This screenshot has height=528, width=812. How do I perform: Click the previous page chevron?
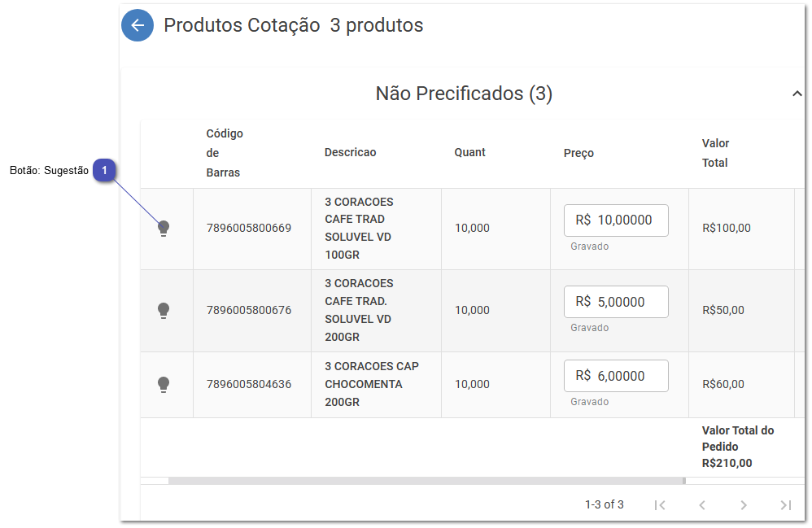(702, 505)
